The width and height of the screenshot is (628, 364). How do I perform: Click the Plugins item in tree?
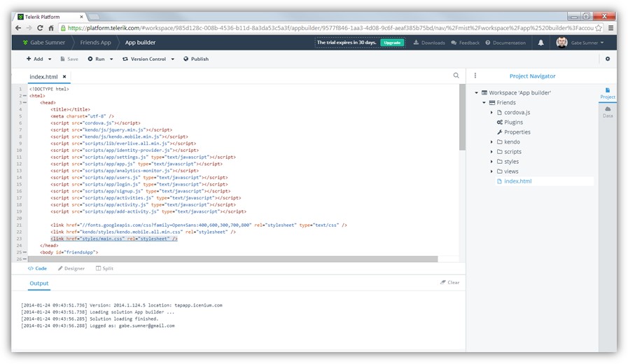pos(512,122)
